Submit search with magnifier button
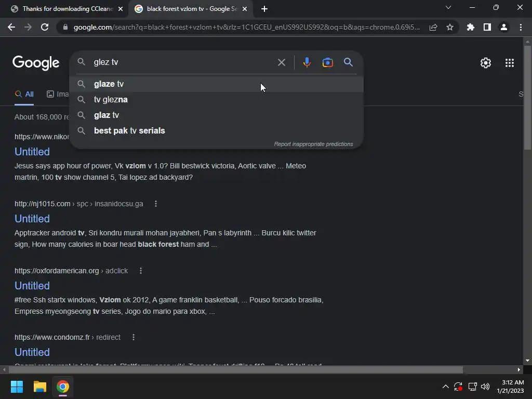Viewport: 532px width, 399px height. (x=348, y=62)
